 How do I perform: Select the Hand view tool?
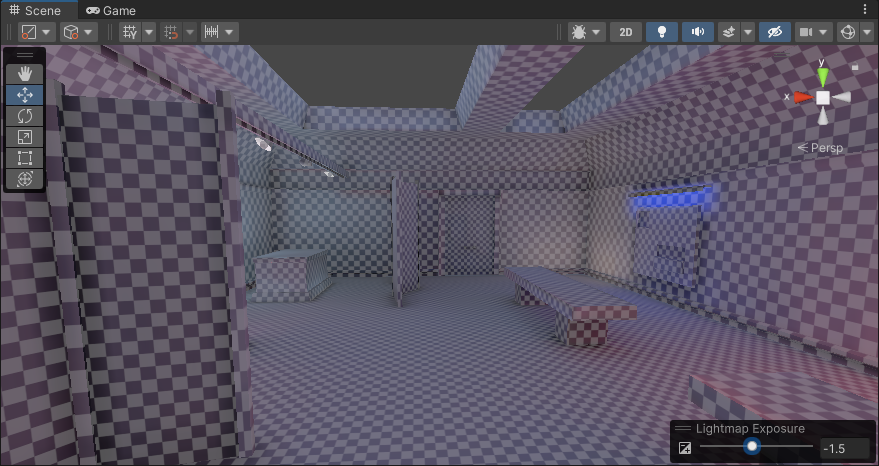25,73
